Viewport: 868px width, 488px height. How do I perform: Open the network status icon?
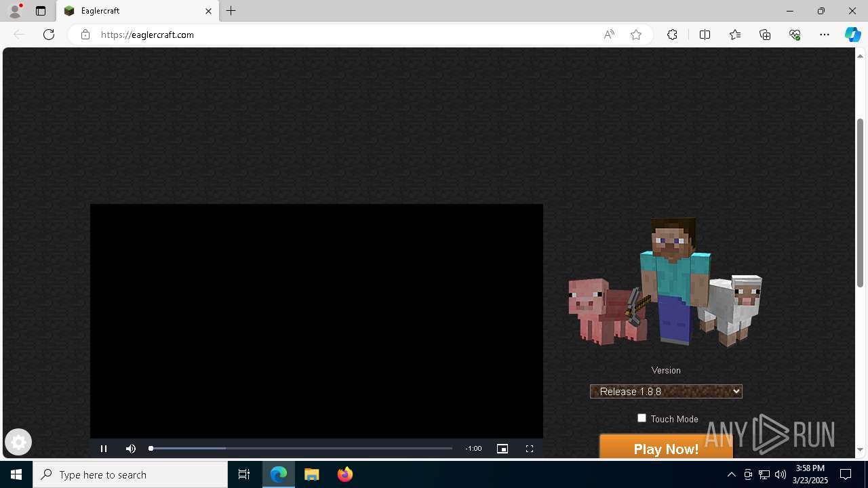pos(764,474)
